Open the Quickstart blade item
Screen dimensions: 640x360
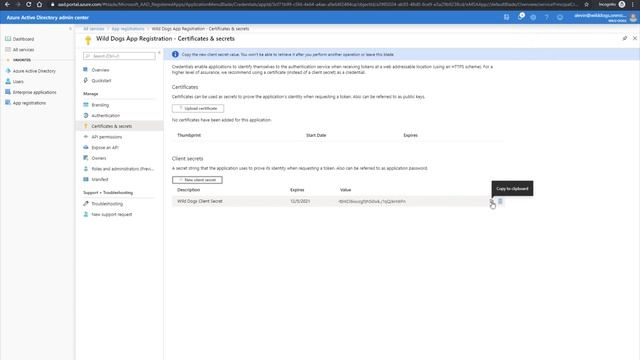pos(101,81)
